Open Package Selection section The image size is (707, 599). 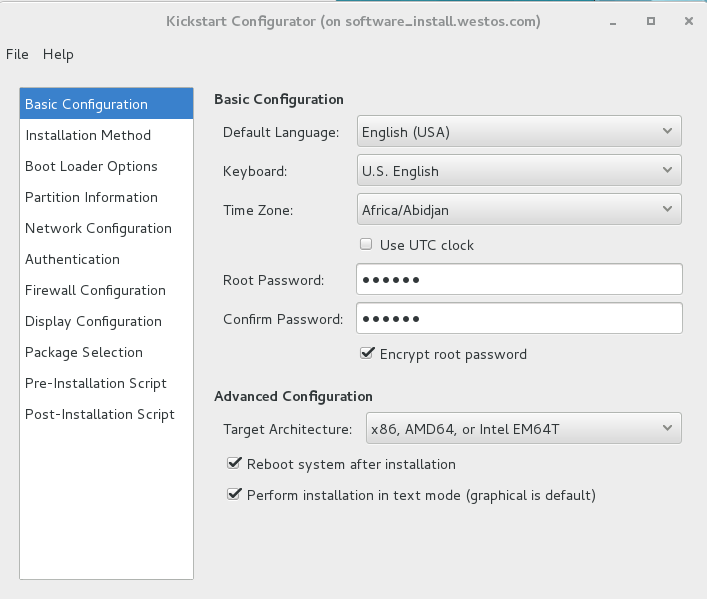[84, 352]
